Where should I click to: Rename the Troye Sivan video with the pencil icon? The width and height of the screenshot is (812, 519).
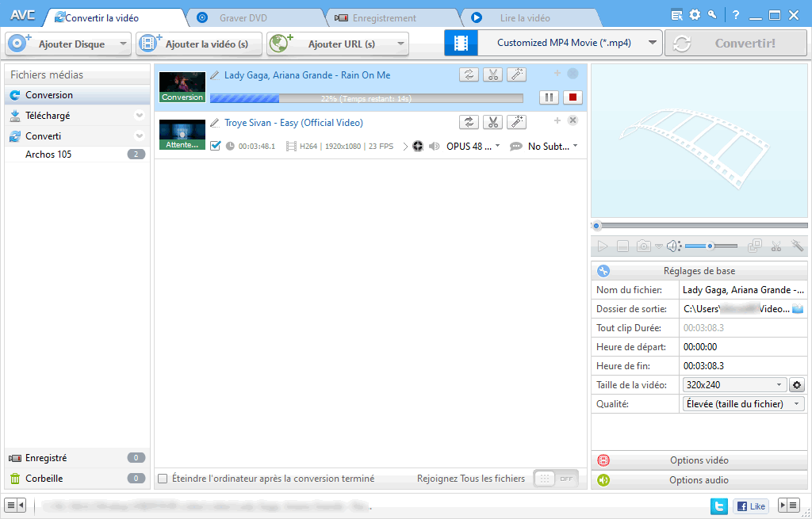coord(215,123)
